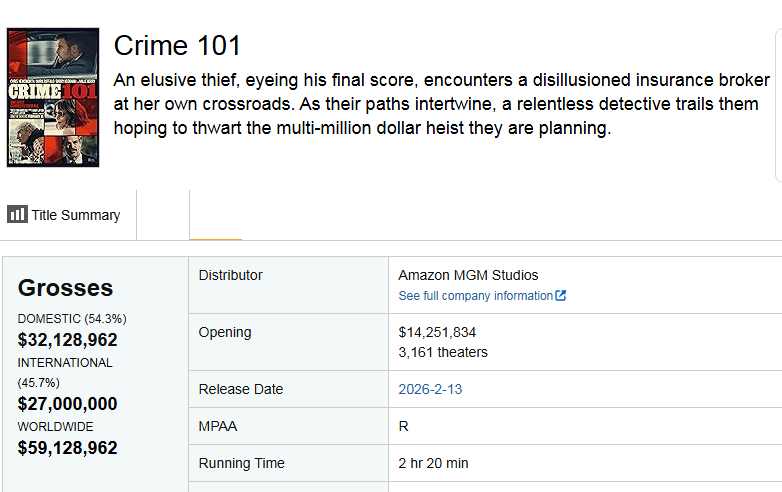Click the Title Summary bar chart icon
782x492 pixels.
(x=17, y=214)
